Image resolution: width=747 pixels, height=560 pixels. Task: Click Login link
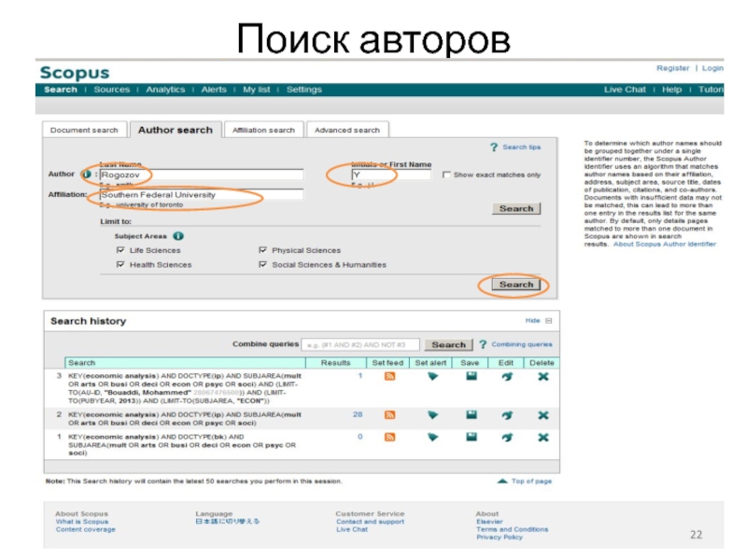click(712, 68)
